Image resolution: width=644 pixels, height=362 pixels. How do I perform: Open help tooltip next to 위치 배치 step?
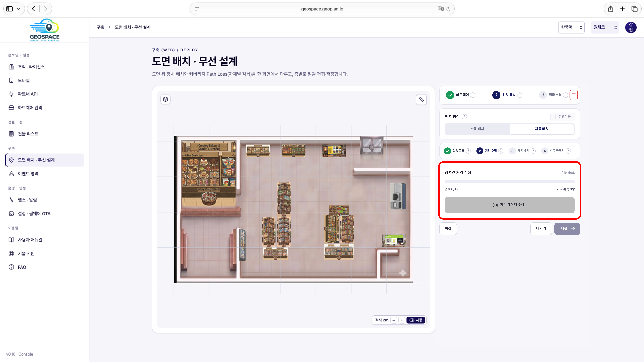[x=520, y=95]
